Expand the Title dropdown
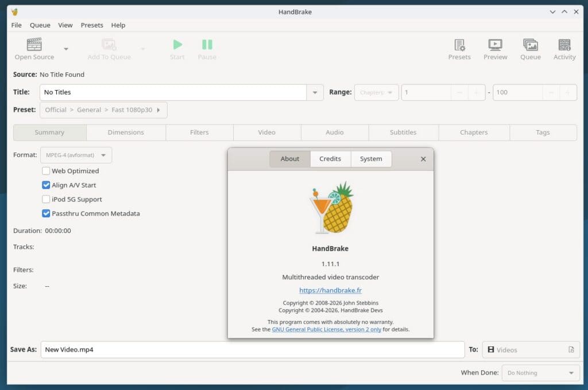This screenshot has height=390, width=588. pyautogui.click(x=314, y=92)
